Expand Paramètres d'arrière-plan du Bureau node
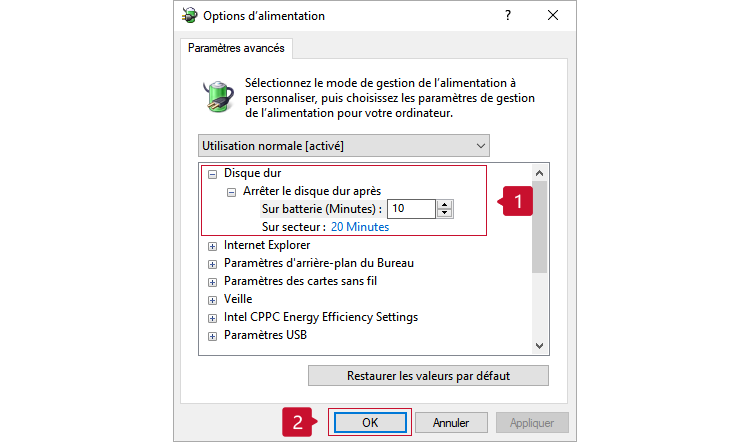The width and height of the screenshot is (750, 442). (x=212, y=263)
